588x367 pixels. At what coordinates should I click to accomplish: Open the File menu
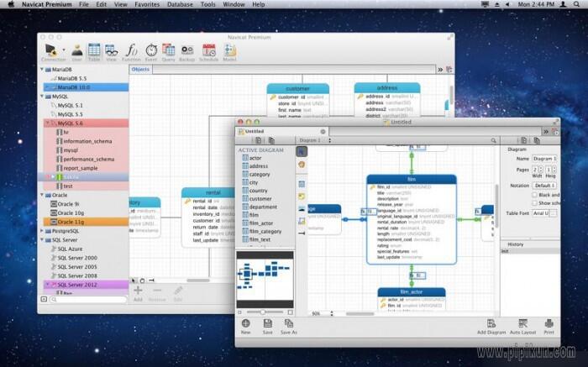click(x=84, y=4)
